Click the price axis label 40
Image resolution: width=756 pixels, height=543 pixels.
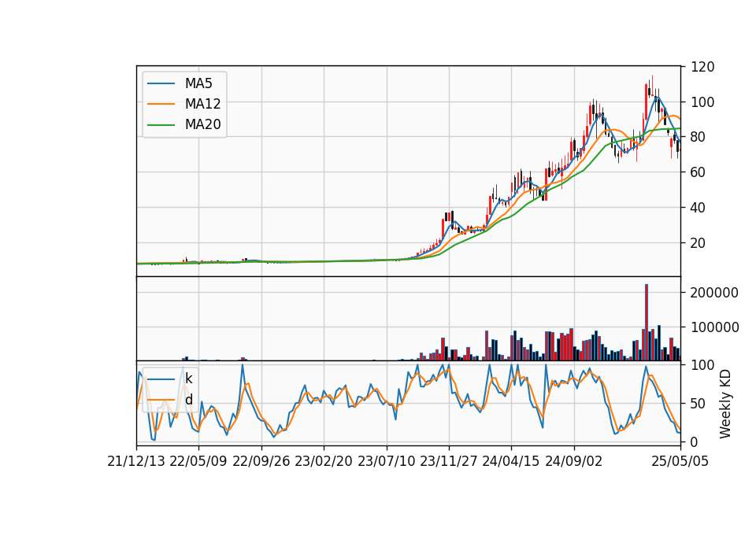[699, 208]
